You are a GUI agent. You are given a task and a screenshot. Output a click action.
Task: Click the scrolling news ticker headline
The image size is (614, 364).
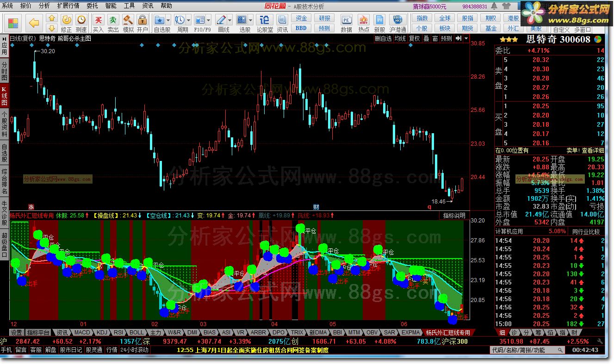coord(253,350)
